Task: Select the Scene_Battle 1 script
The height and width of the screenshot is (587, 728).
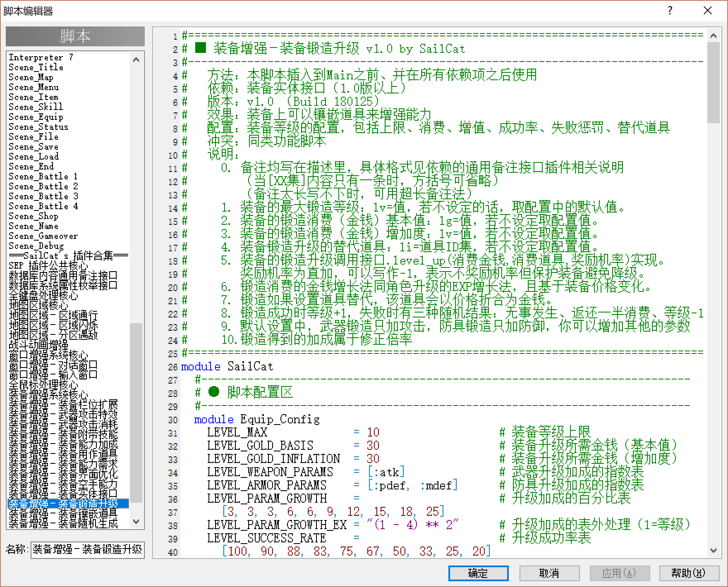Action: click(43, 177)
